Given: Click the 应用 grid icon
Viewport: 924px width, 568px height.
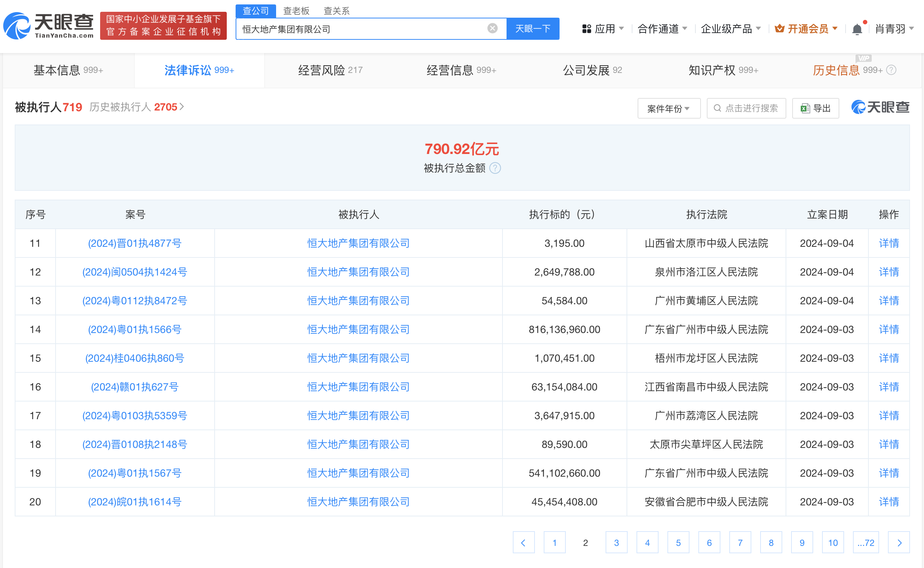Looking at the screenshot, I should pos(587,29).
